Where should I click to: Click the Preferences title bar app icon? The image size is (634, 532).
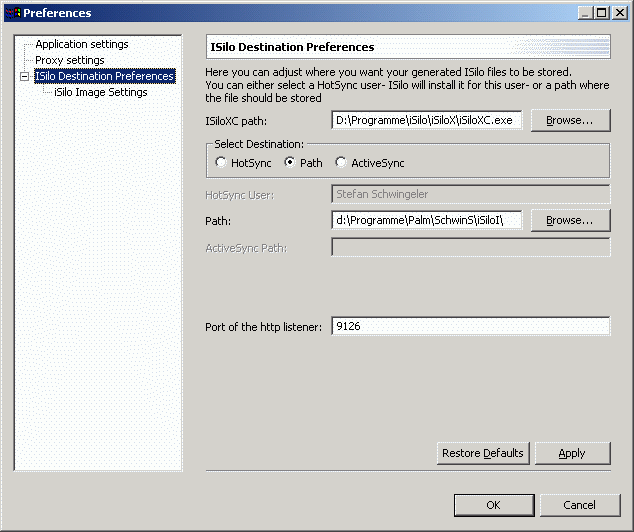(13, 13)
